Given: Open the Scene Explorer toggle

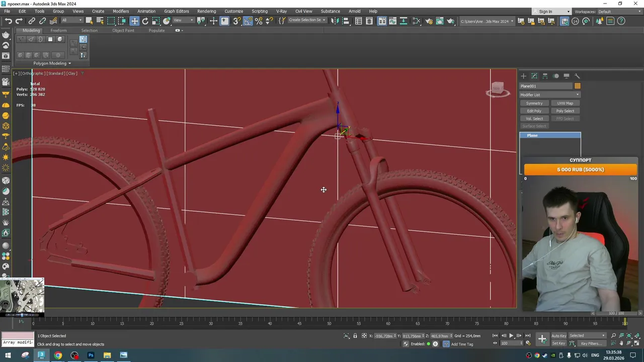Looking at the screenshot, I should [x=358, y=21].
